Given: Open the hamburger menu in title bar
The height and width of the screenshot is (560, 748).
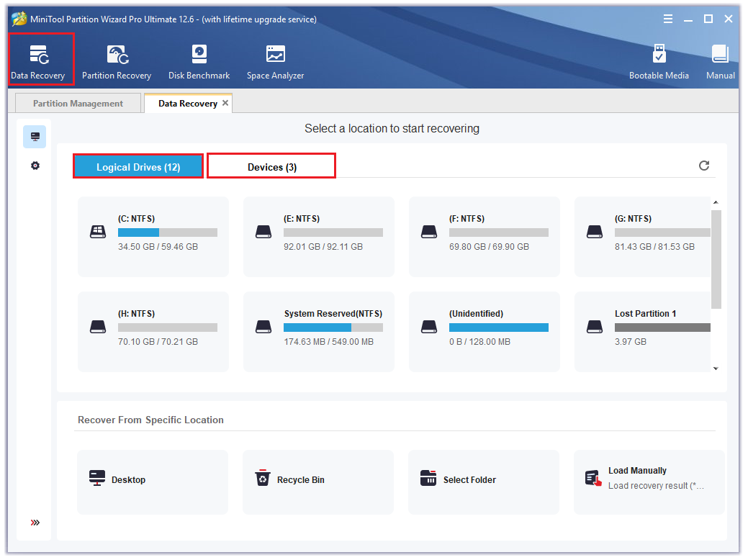Looking at the screenshot, I should click(x=668, y=19).
